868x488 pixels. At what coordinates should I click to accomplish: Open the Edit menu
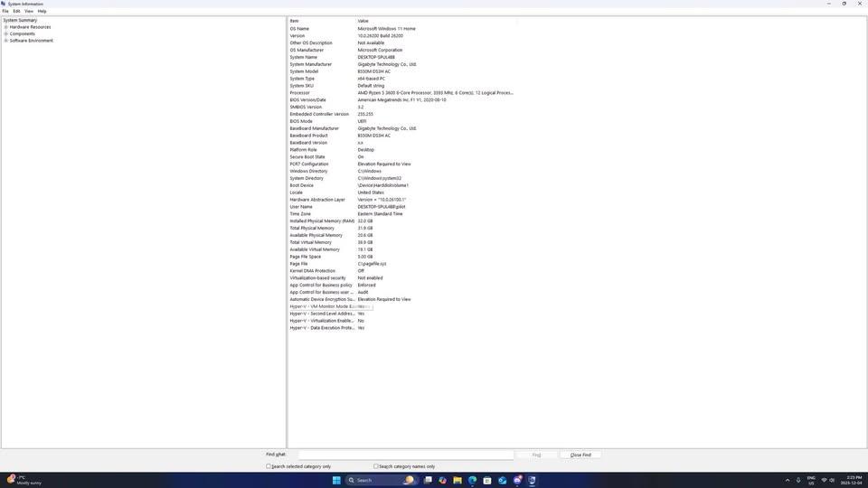(16, 11)
